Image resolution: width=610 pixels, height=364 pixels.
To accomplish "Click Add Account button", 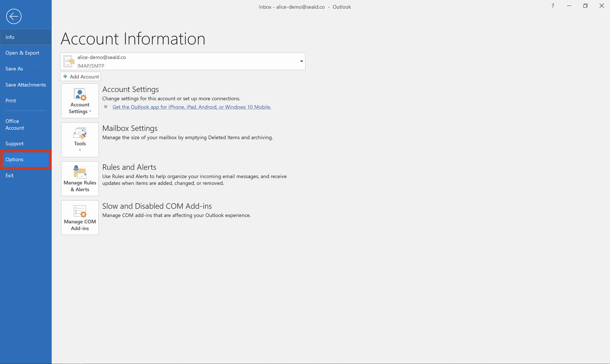I will 80,76.
